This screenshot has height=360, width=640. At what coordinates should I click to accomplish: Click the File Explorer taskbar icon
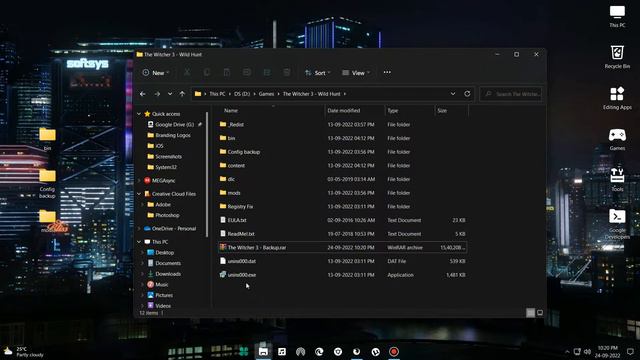[263, 351]
